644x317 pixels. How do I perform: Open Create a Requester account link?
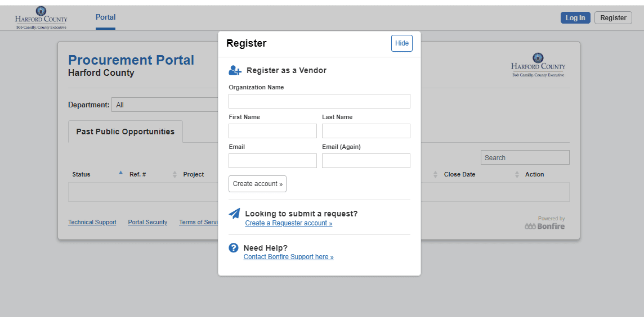(289, 223)
